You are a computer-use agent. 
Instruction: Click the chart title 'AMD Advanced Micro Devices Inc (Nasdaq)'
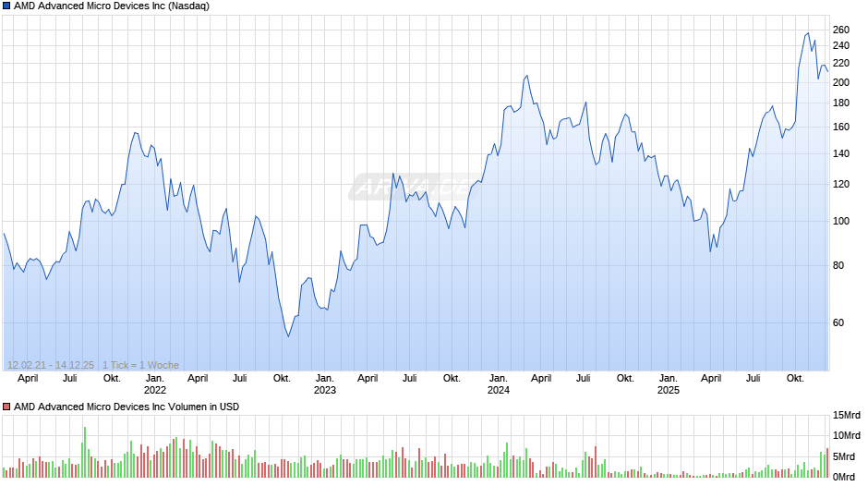click(111, 6)
